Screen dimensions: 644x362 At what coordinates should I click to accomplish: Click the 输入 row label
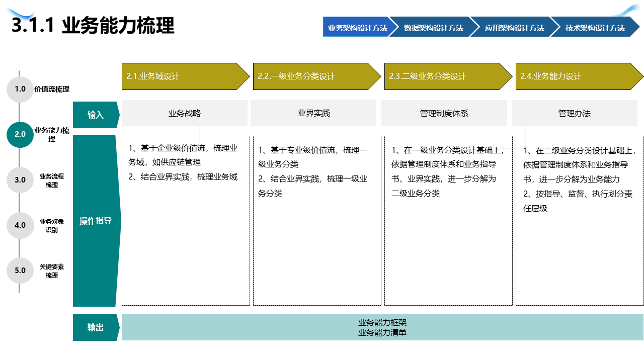(96, 115)
